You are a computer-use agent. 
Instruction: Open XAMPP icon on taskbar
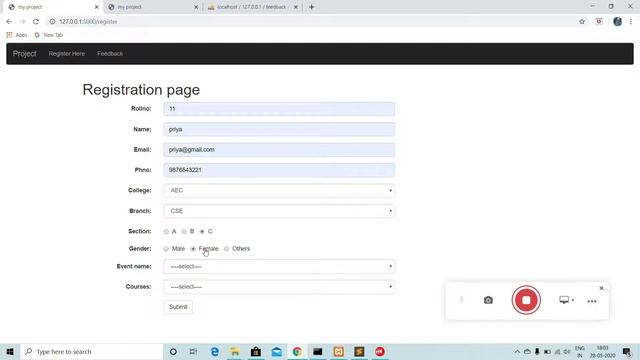(x=338, y=351)
